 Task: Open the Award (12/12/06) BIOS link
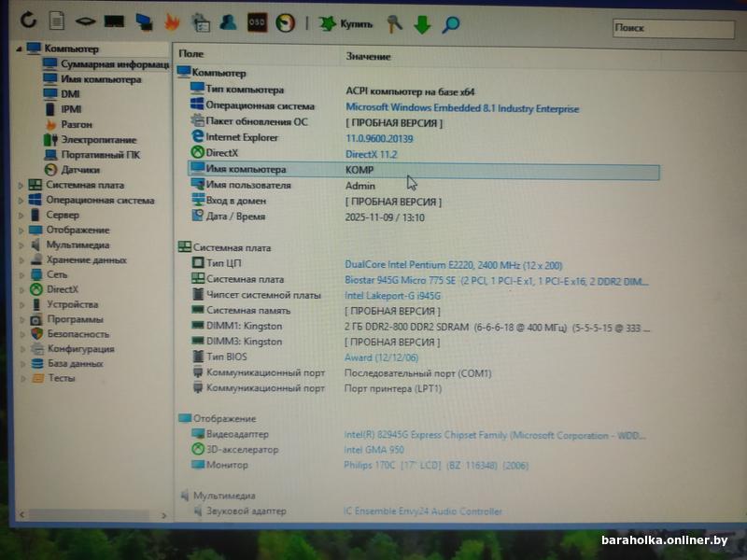coord(381,357)
